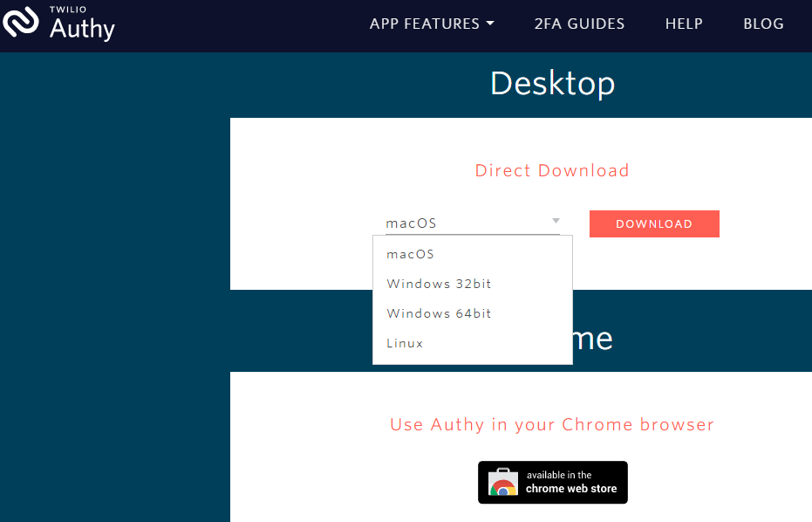Choose macOS from the dropdown list
The height and width of the screenshot is (522, 812).
(x=473, y=254)
